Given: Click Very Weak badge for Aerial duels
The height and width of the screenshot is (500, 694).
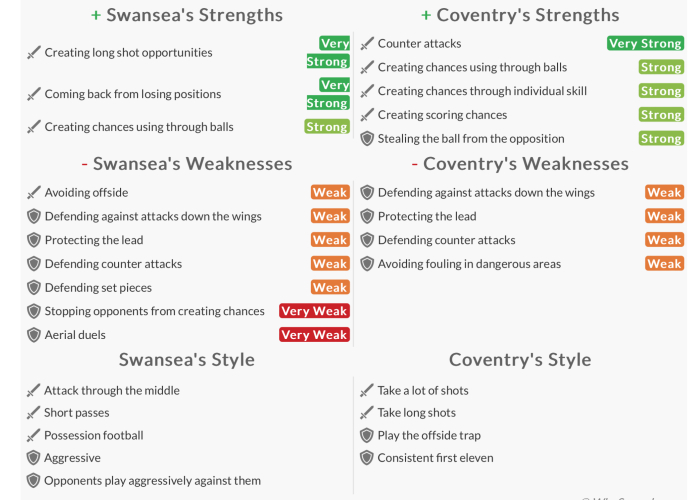Looking at the screenshot, I should [314, 335].
